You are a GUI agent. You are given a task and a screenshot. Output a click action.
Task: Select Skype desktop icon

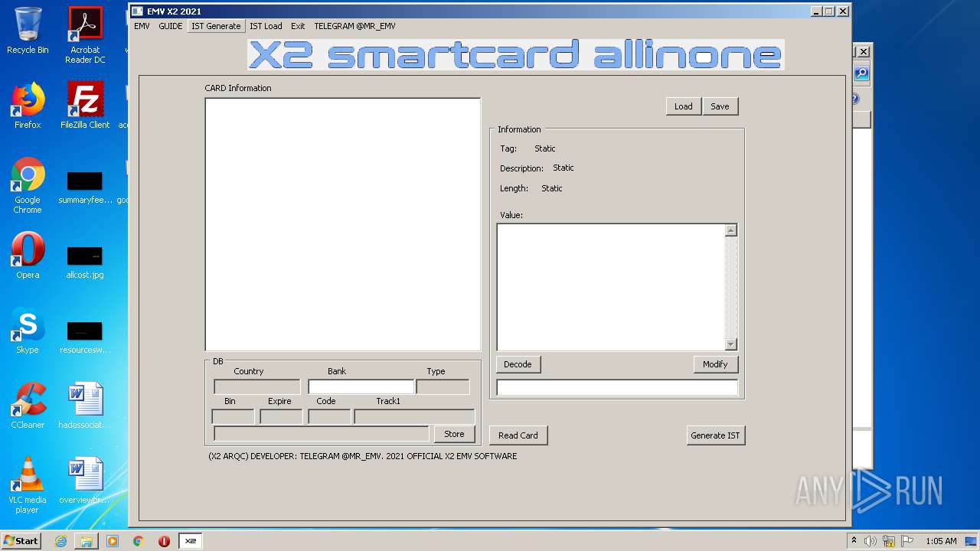click(x=28, y=331)
